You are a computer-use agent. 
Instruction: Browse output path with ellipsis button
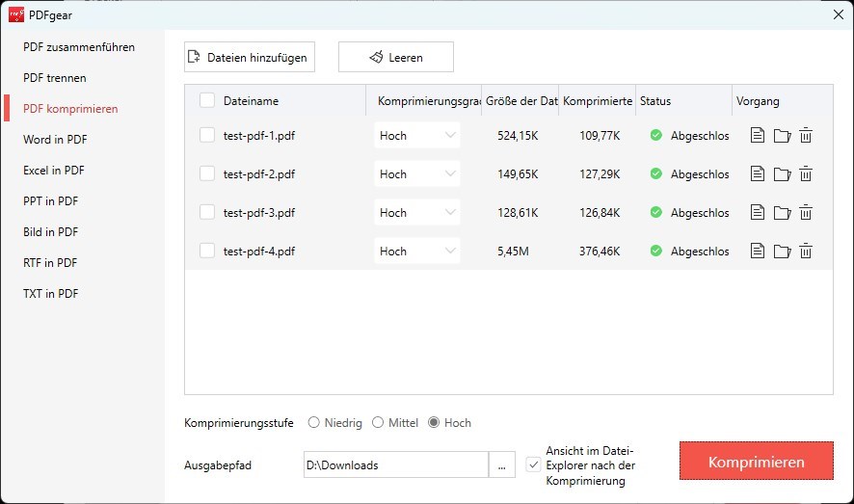(x=502, y=464)
